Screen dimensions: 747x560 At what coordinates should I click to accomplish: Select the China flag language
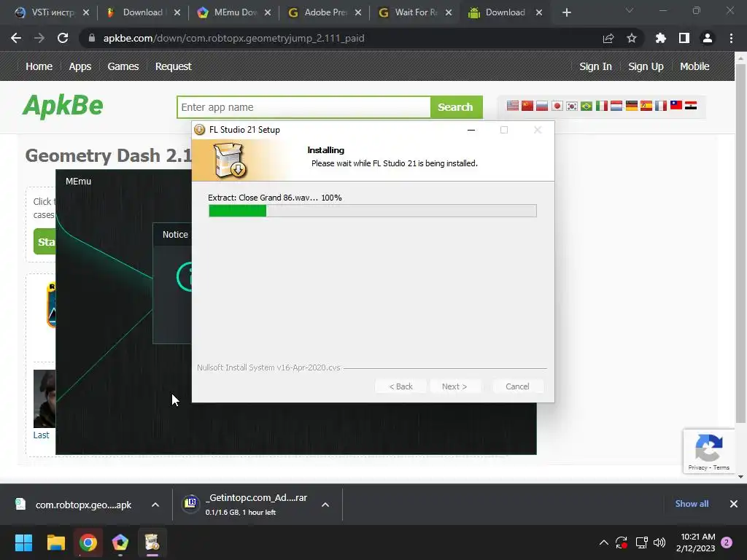tap(527, 106)
